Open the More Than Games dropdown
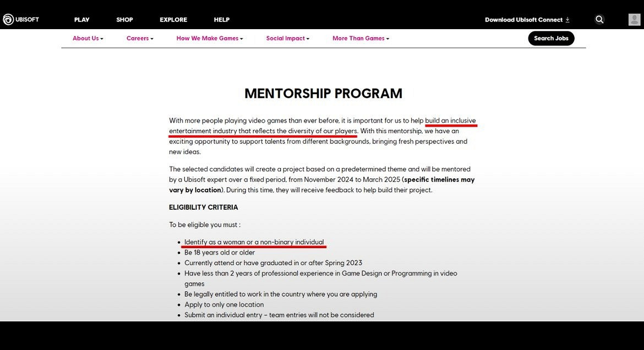This screenshot has height=350, width=644. [x=361, y=39]
